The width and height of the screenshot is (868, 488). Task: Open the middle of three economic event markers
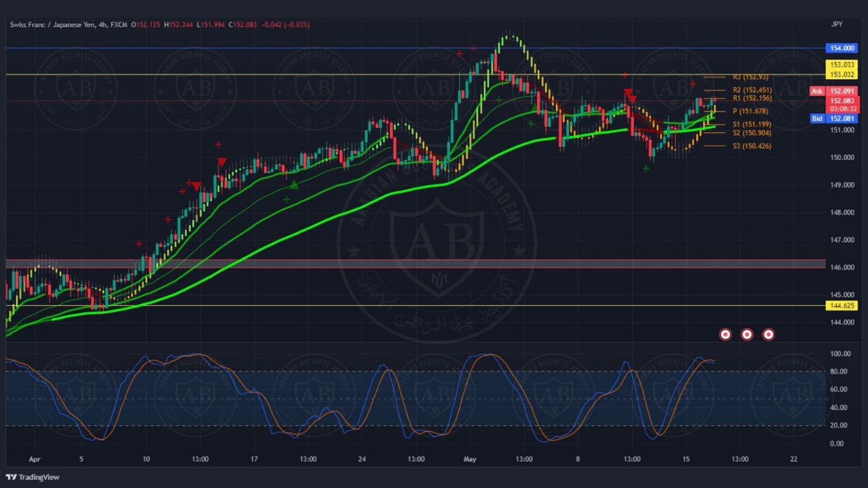tap(747, 334)
